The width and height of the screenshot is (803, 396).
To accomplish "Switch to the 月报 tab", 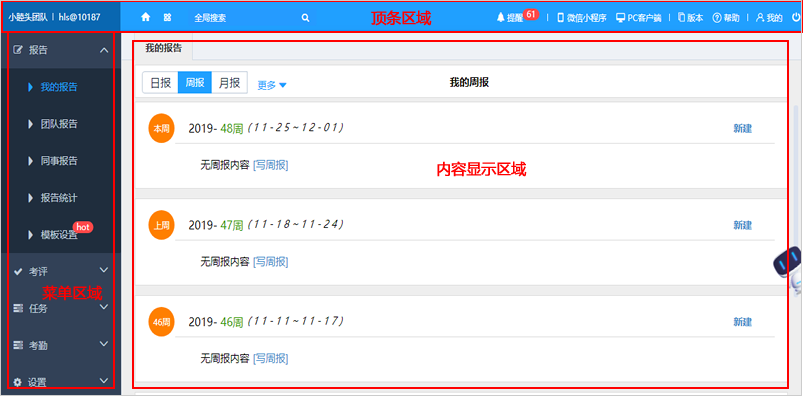I will [x=229, y=82].
